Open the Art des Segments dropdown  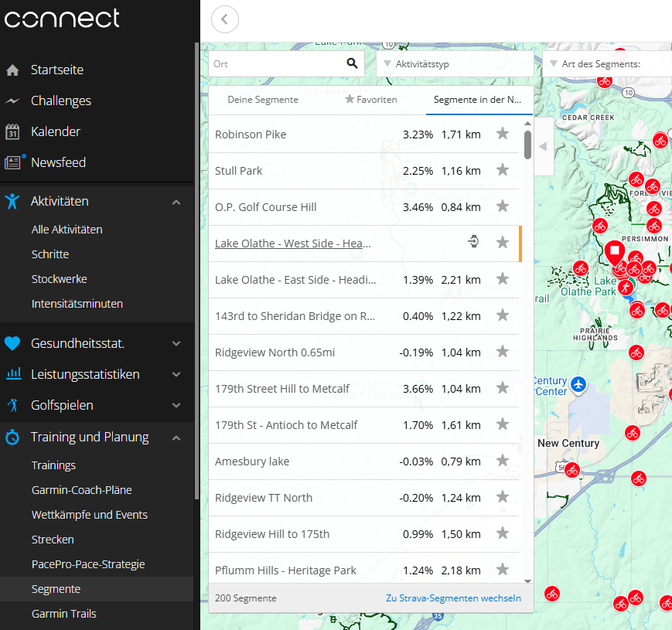point(607,63)
